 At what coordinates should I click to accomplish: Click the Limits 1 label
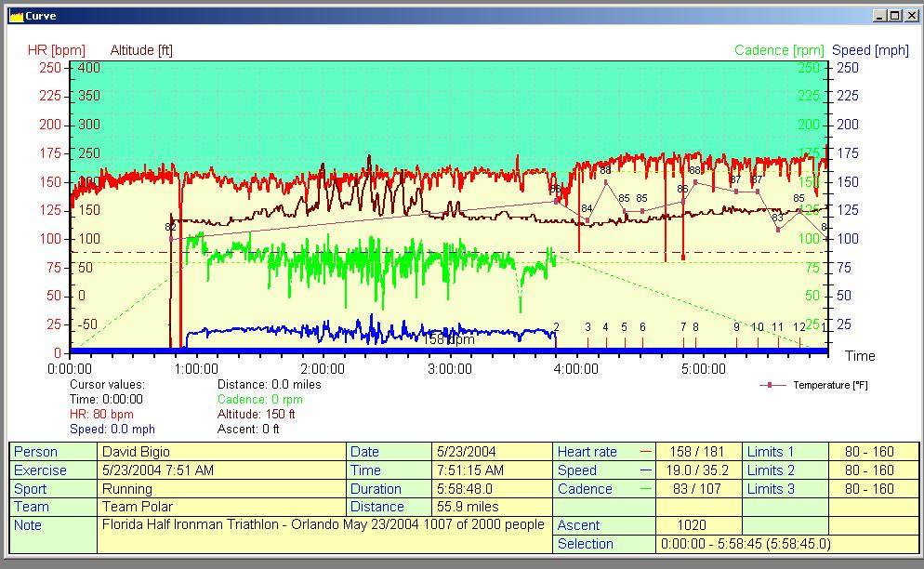pyautogui.click(x=771, y=452)
